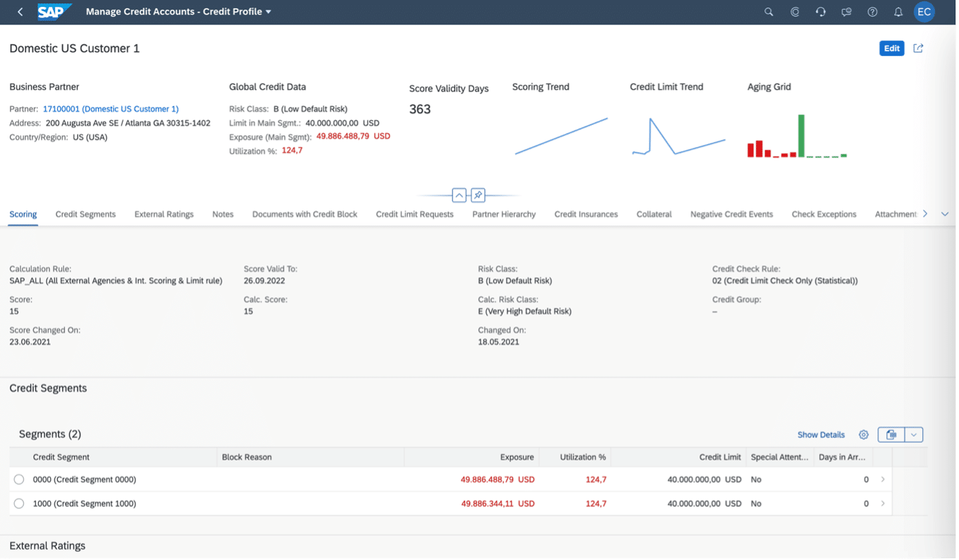959x560 pixels.
Task: Open the Collateral tab
Action: coord(653,214)
